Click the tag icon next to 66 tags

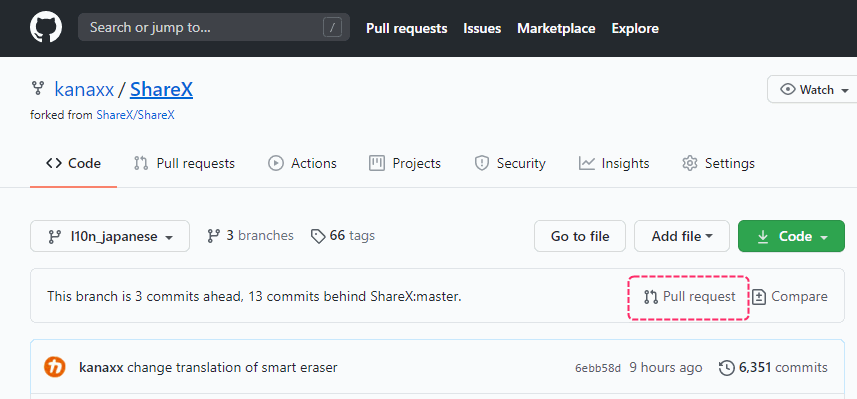318,236
